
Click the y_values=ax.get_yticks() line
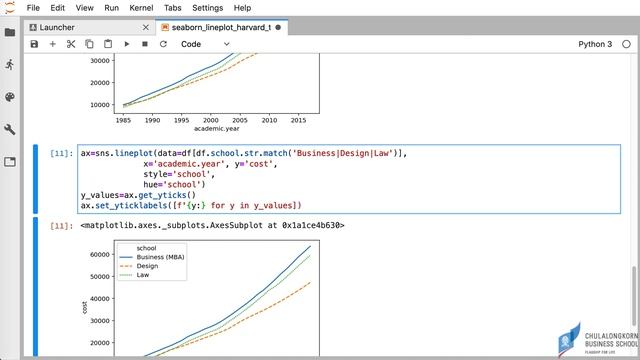pyautogui.click(x=138, y=195)
